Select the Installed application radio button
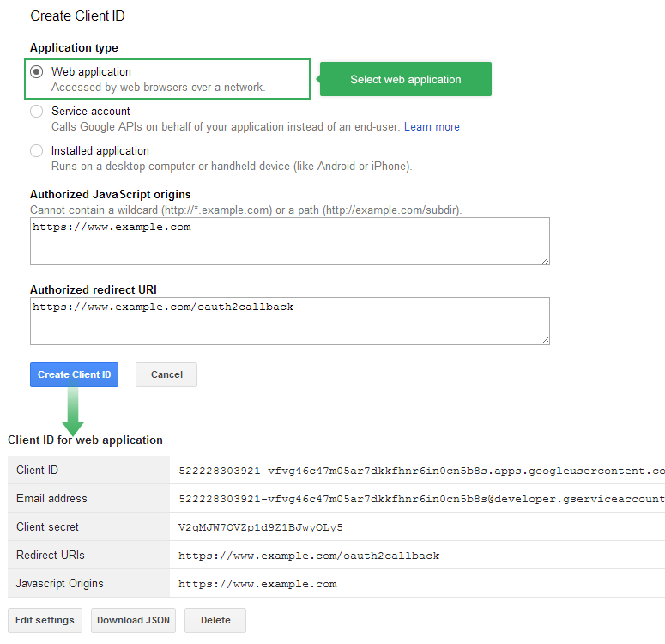This screenshot has width=665, height=644. [x=37, y=151]
